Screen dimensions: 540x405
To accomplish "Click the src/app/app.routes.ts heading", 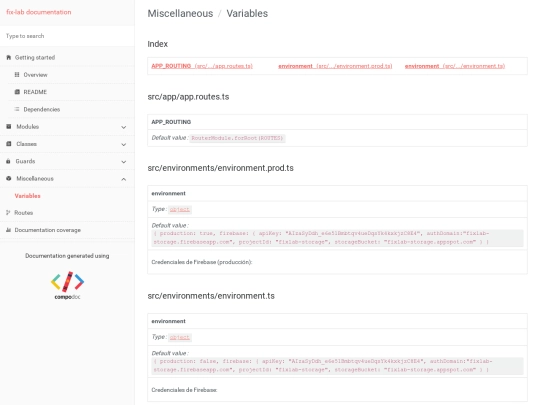I will click(188, 97).
